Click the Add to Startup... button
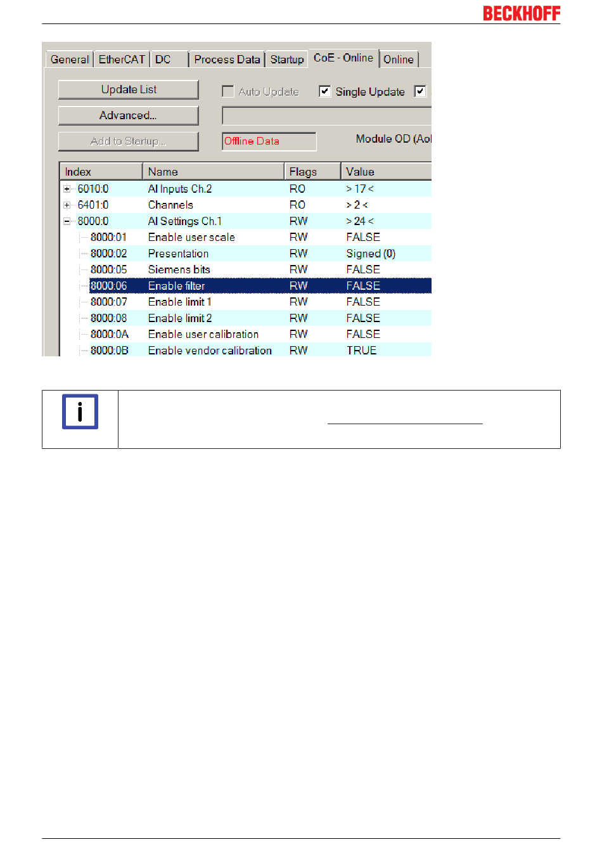This screenshot has height=868, width=602. pyautogui.click(x=129, y=141)
